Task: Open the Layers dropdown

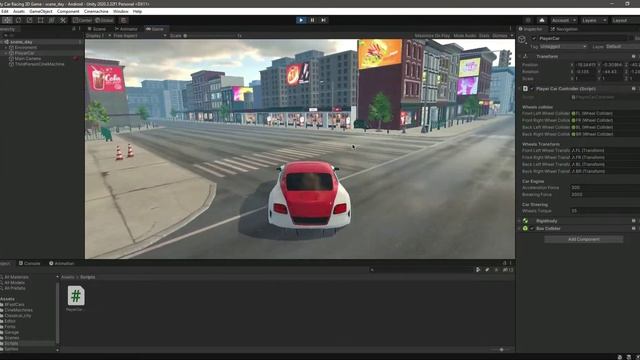Action: [x=593, y=20]
